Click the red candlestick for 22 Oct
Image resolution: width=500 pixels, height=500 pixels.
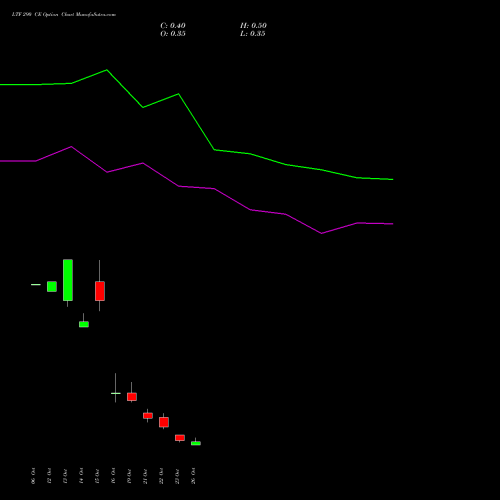[x=164, y=422]
